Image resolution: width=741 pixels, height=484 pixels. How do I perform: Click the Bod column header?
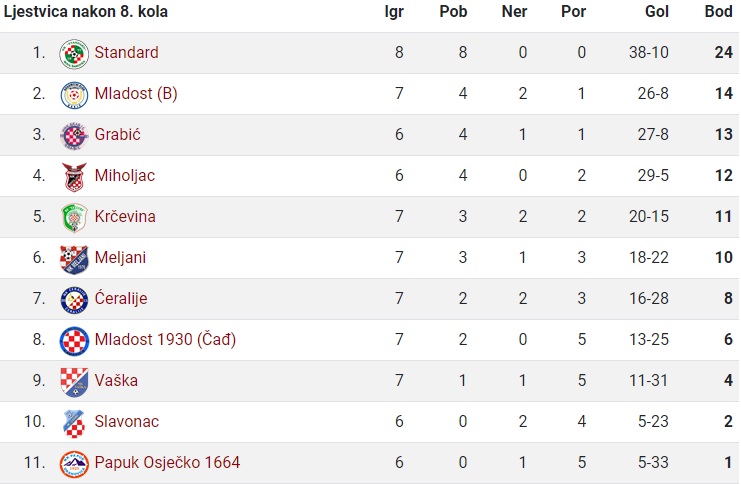718,11
